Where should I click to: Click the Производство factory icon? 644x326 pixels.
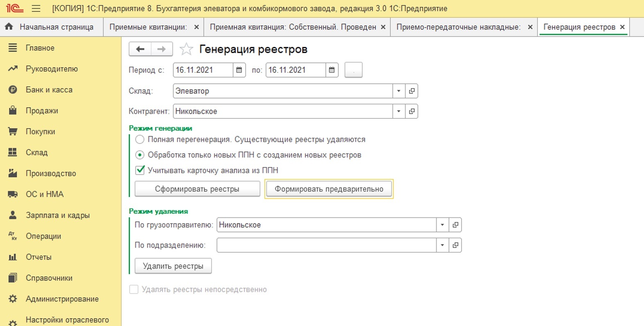click(13, 173)
